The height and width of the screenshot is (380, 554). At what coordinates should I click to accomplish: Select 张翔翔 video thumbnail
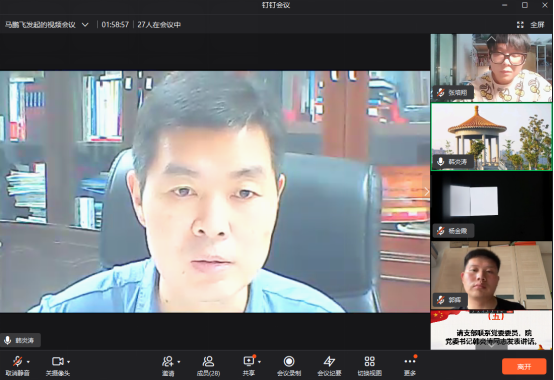(x=491, y=68)
